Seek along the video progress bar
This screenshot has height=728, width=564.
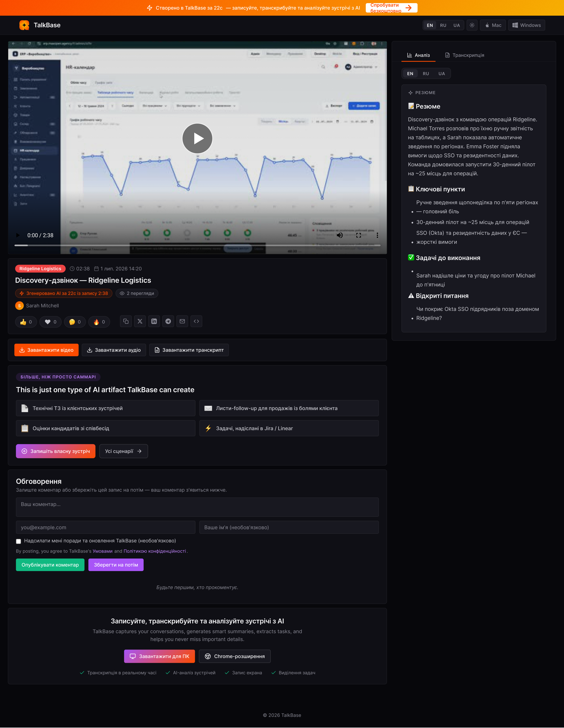coord(197,245)
